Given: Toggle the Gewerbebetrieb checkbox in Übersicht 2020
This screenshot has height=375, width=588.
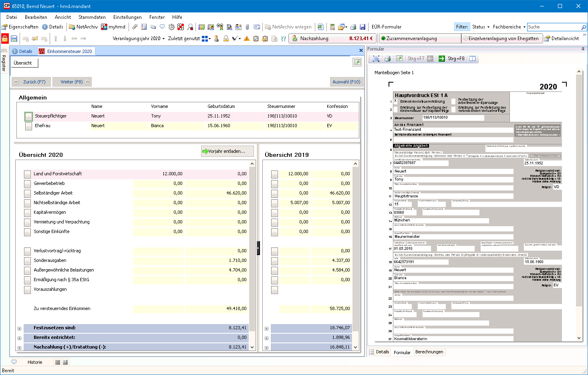Looking at the screenshot, I should (27, 184).
